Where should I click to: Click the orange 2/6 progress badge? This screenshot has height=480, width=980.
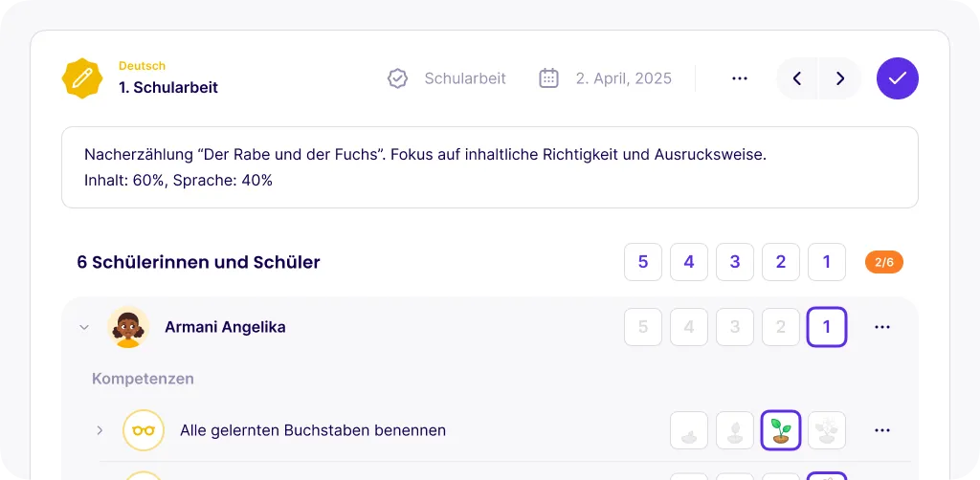(x=883, y=262)
